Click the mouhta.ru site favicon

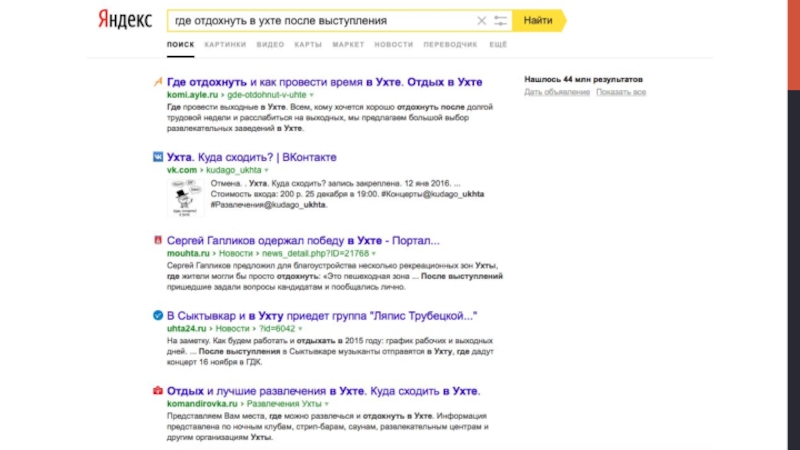pyautogui.click(x=158, y=240)
